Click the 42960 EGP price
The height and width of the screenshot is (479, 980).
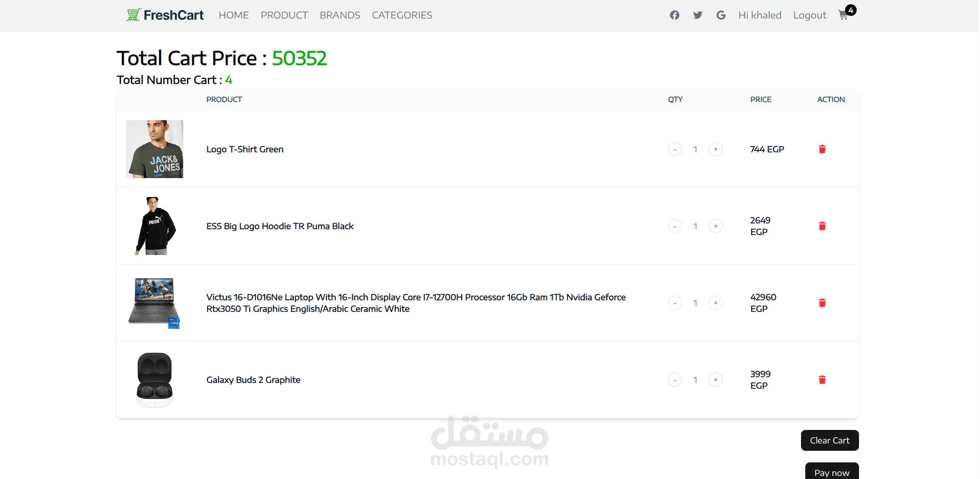pos(763,303)
